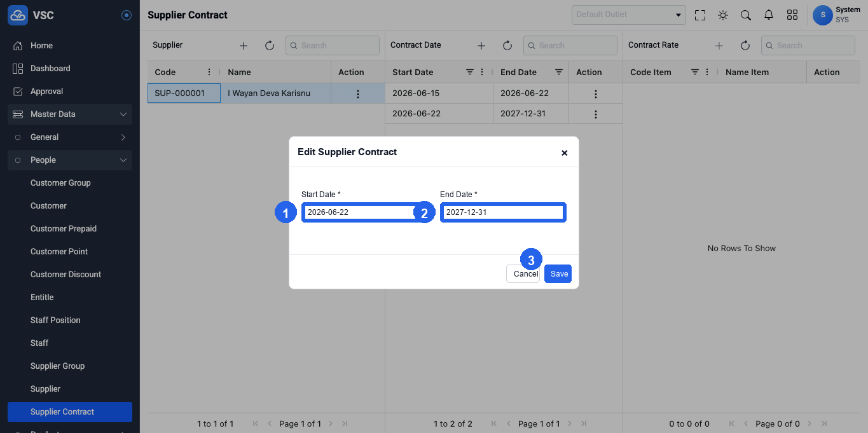Click the VSC cloud logo icon
Screen dimensions: 868x433
pos(18,15)
